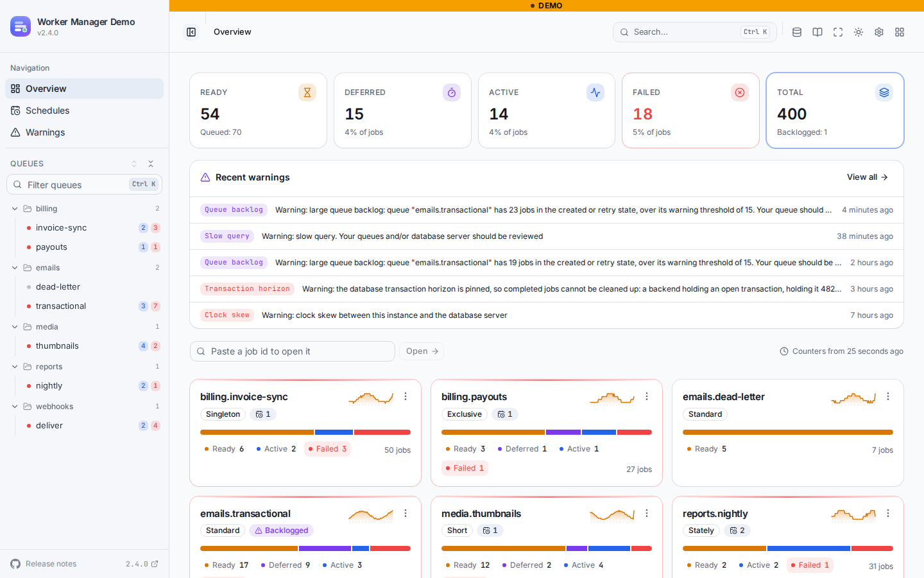
Task: Open the Schedules navigation item
Action: tap(84, 110)
